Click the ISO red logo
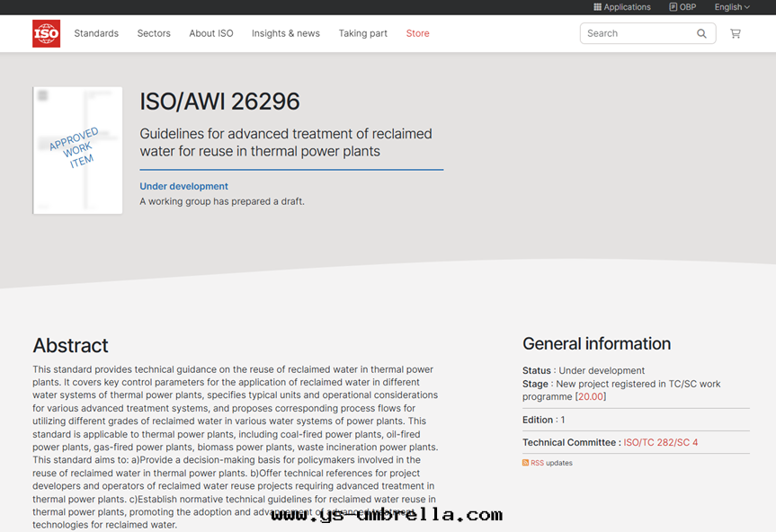 47,33
